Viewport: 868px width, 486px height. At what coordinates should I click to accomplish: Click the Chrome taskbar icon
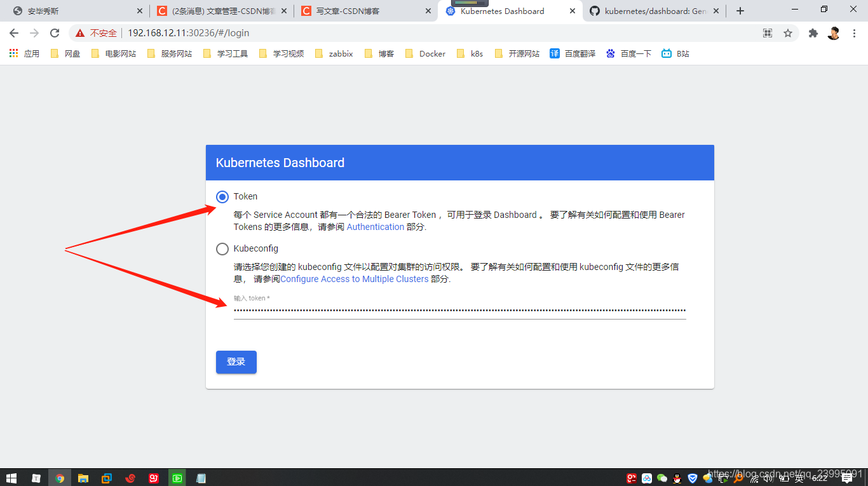(60, 478)
